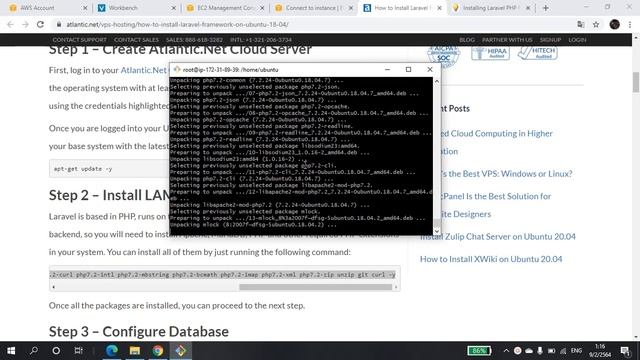The width and height of the screenshot is (640, 360).
Task: Open the SIGNUP link
Action: point(550,40)
